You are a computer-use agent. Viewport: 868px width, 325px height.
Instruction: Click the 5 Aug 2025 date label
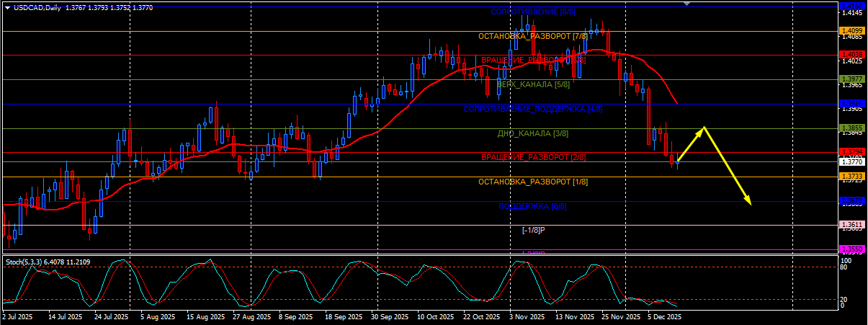(158, 316)
